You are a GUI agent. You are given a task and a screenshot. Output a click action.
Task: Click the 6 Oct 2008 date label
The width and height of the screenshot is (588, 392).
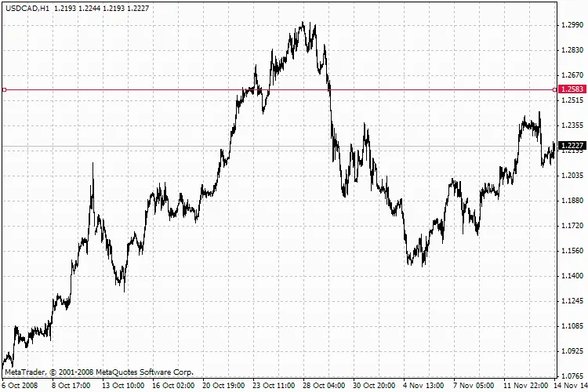pos(17,385)
